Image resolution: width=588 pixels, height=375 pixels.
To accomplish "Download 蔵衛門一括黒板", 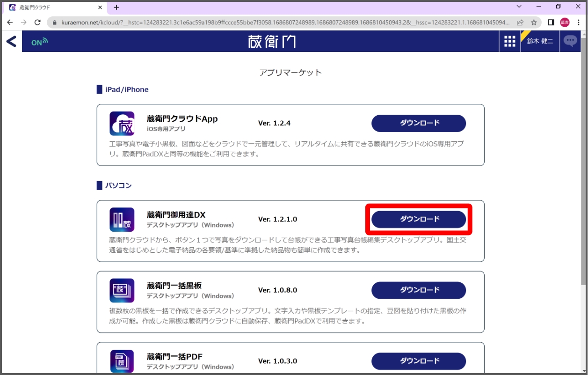I will point(419,290).
